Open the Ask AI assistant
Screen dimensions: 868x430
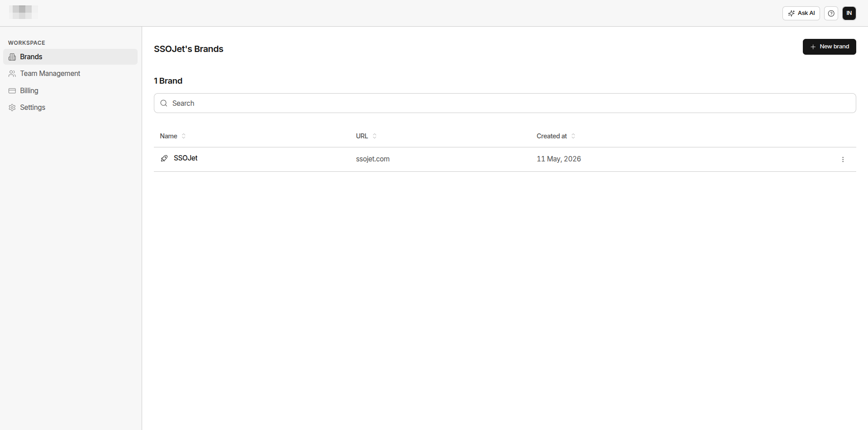pyautogui.click(x=801, y=13)
